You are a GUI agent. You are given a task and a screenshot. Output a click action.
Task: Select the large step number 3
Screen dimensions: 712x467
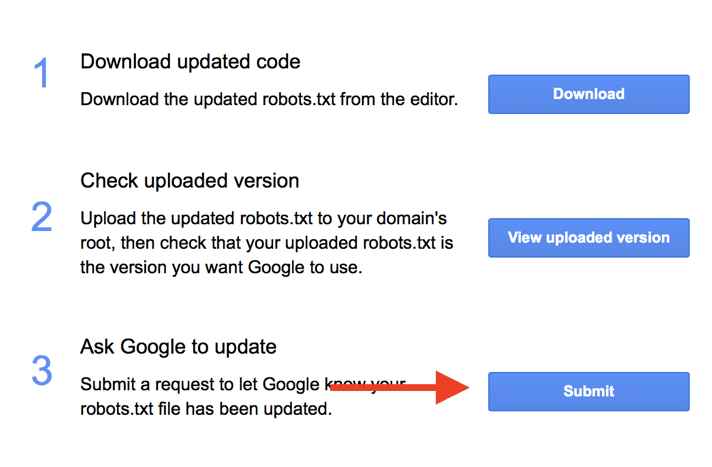[x=41, y=371]
